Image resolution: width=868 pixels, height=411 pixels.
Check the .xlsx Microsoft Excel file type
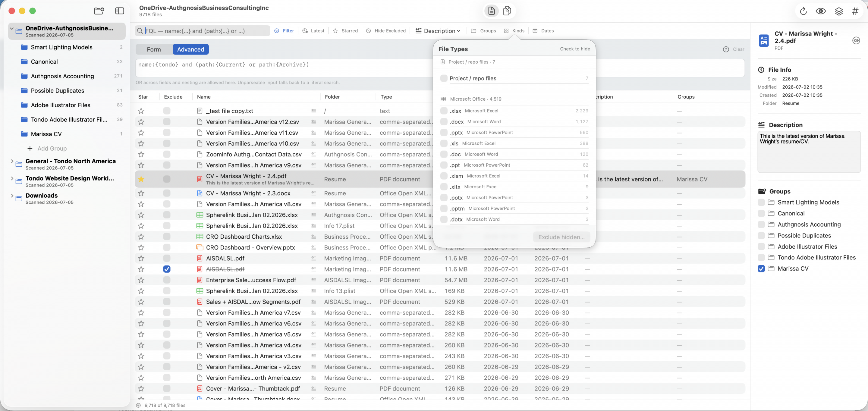click(444, 111)
